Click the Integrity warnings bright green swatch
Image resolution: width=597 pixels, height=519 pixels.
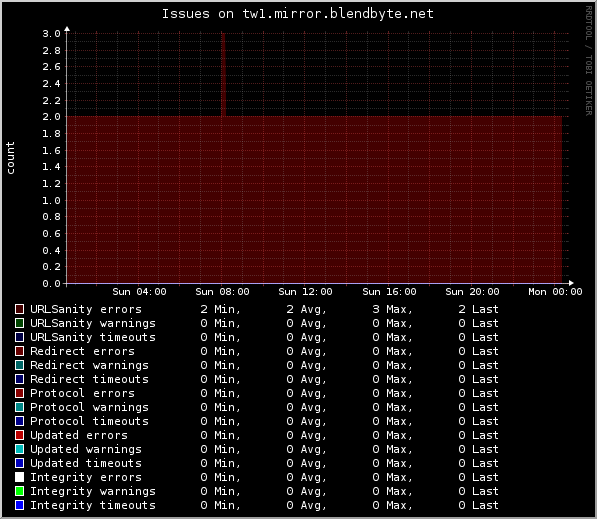(x=19, y=491)
